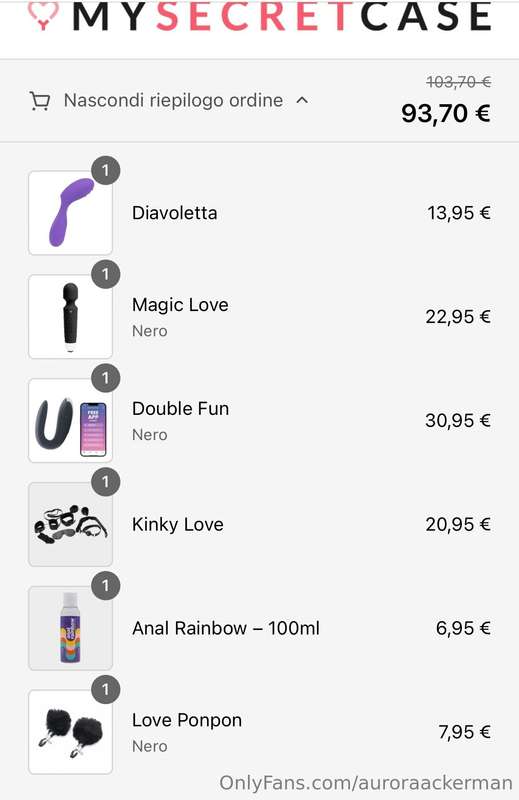Click the Double Fun product thumbnail
Viewport: 519px width, 800px height.
[70, 420]
